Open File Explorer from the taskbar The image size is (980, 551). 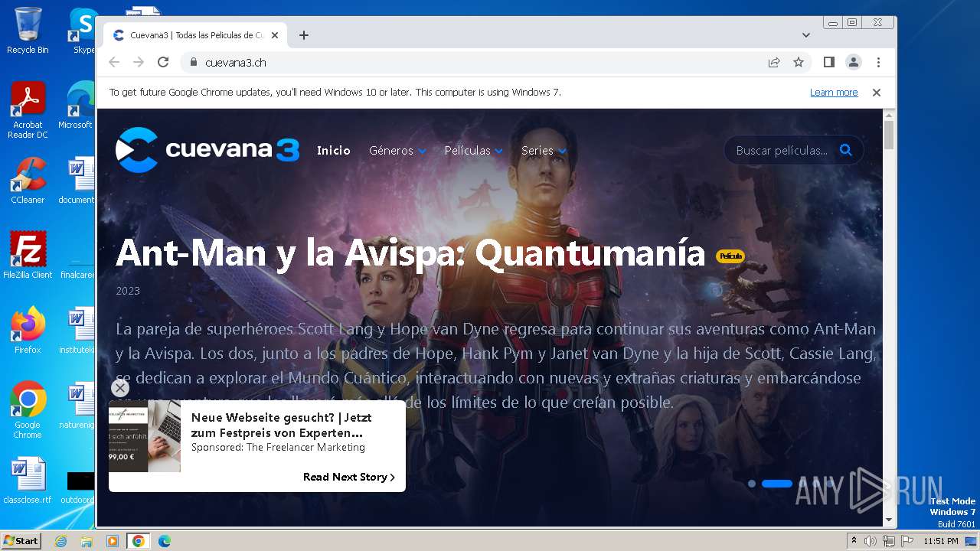tap(87, 541)
